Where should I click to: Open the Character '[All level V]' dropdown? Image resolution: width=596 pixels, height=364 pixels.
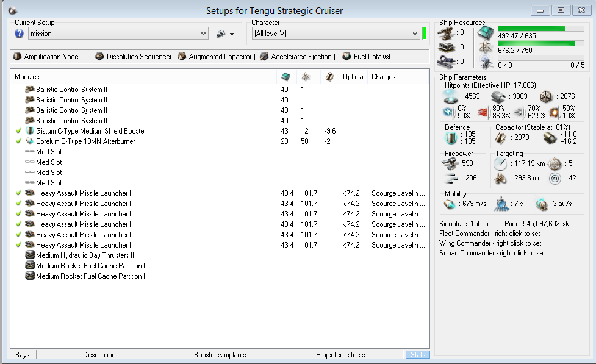pos(336,34)
